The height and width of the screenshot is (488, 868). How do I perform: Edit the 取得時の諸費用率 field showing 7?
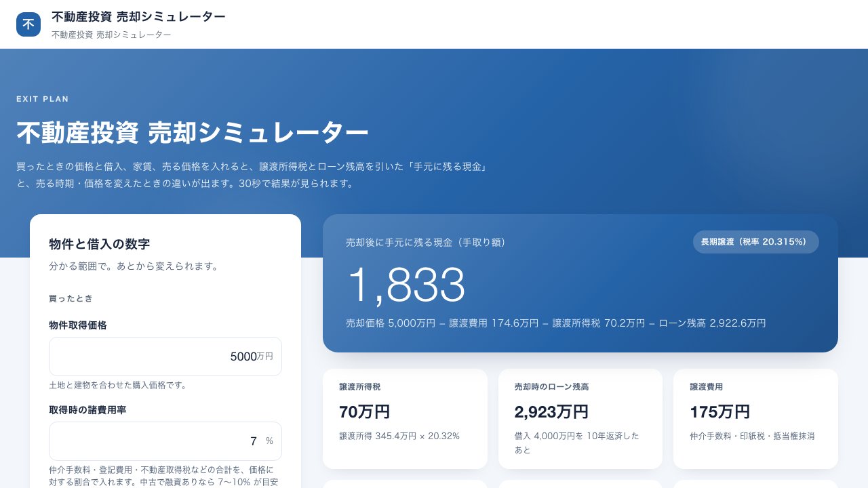point(165,441)
